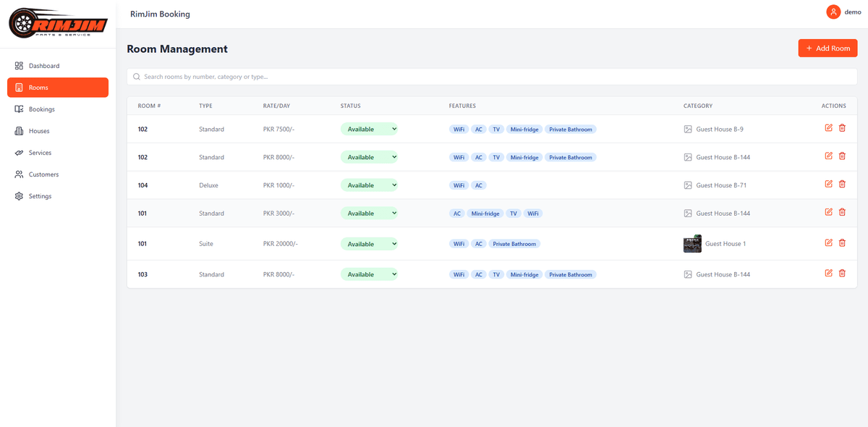Open the status dropdown for room 104
The image size is (868, 427).
point(369,185)
